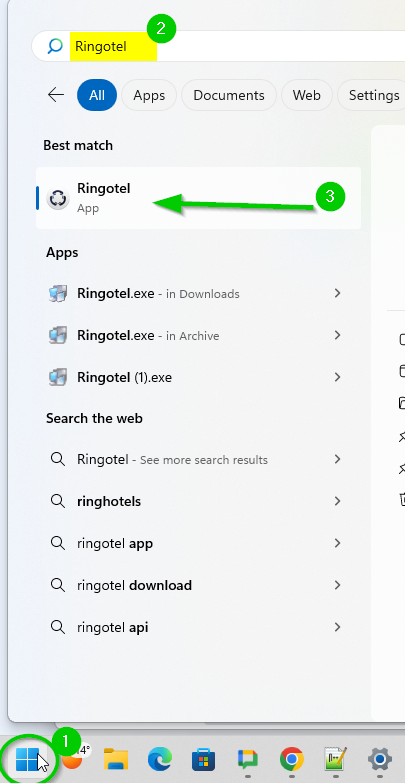Open Google Chat icon in the taskbar
405x783 pixels.
point(248,760)
